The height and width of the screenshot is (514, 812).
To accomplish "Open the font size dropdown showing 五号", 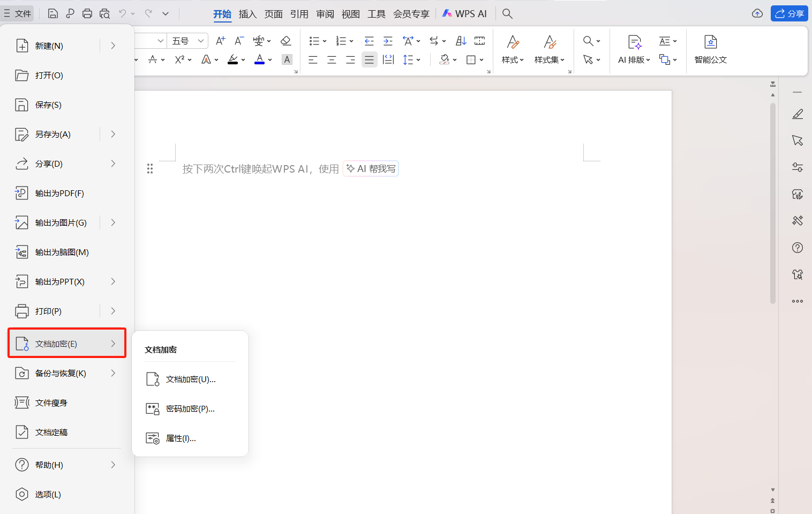I will 187,41.
